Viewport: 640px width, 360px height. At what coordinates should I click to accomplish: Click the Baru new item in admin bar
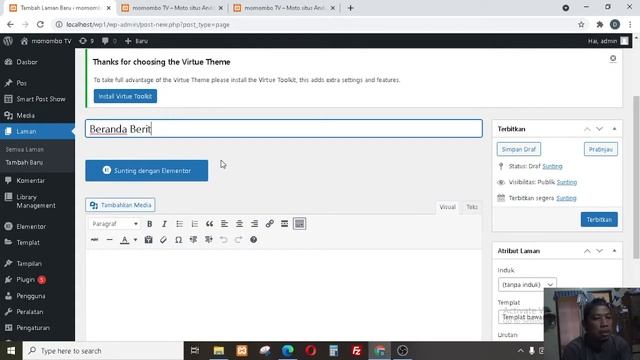point(137,41)
